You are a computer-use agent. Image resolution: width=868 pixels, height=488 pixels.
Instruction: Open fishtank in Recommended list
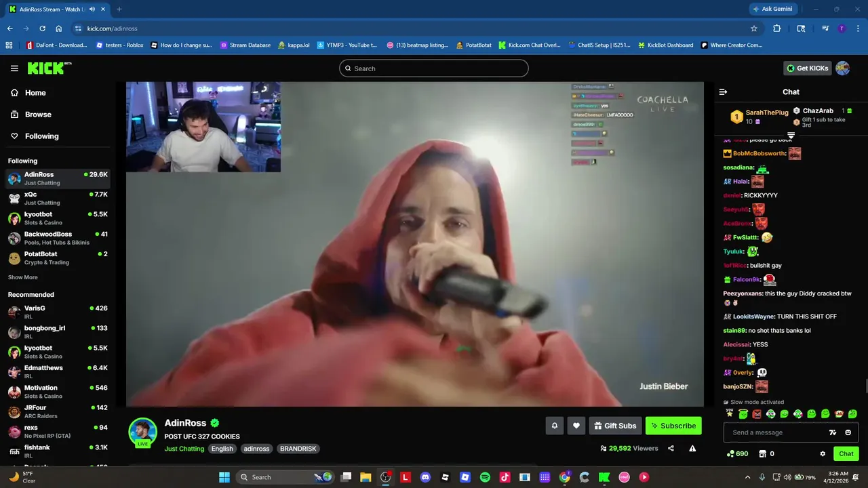click(x=58, y=451)
